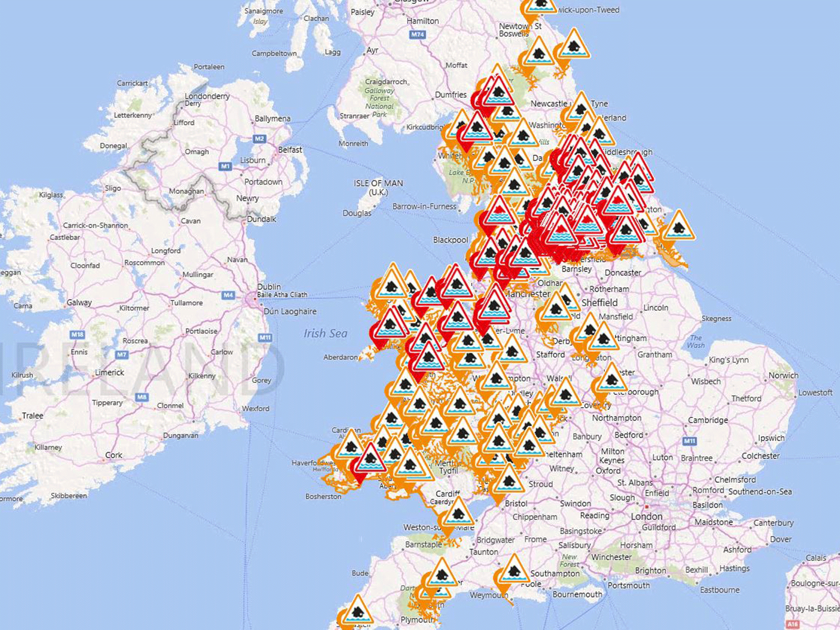Select the Sheffield city label
Screen dimensions: 840x630
(x=599, y=303)
